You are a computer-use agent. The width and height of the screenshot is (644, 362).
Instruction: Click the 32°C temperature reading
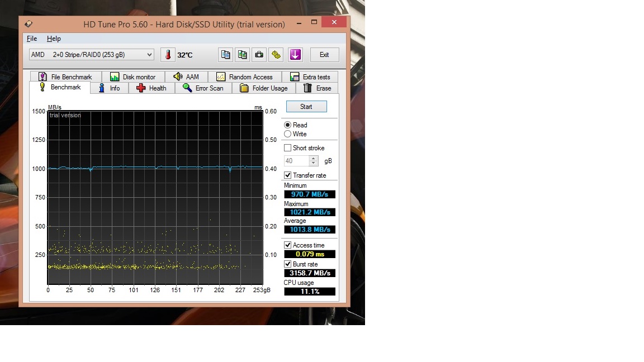(x=185, y=55)
